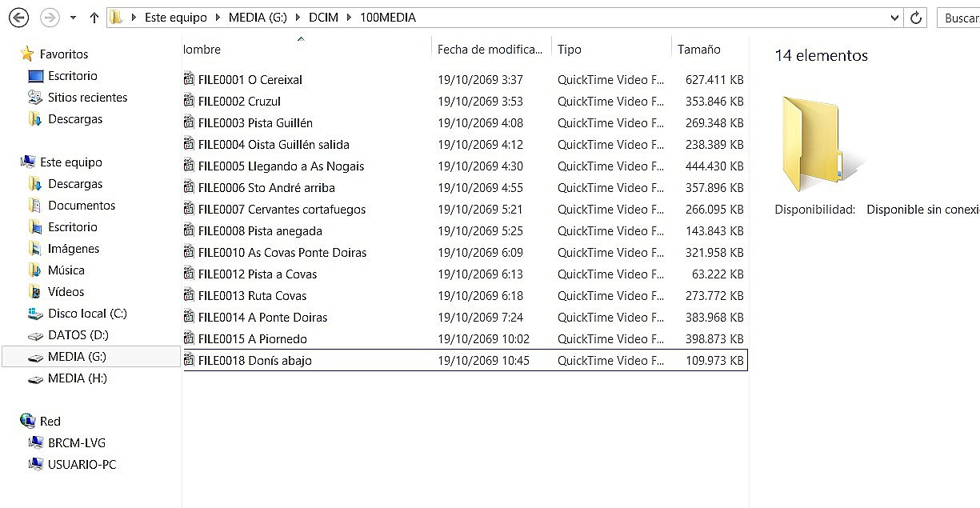Click video icon of FILE0003 Pista Guillén

(x=190, y=122)
